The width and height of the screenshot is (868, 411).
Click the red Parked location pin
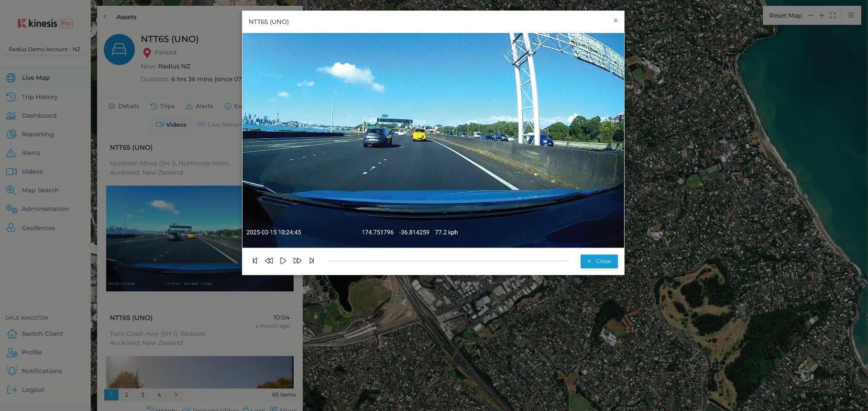(147, 53)
